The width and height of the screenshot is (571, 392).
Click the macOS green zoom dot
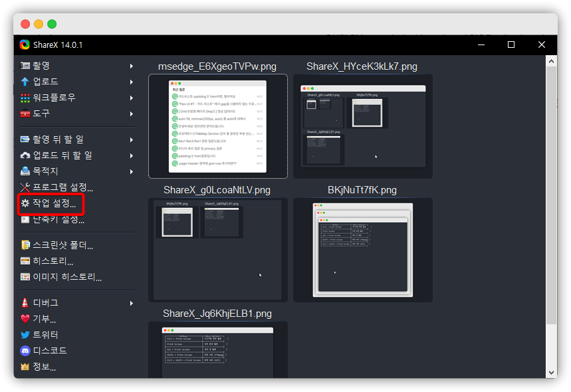click(52, 24)
